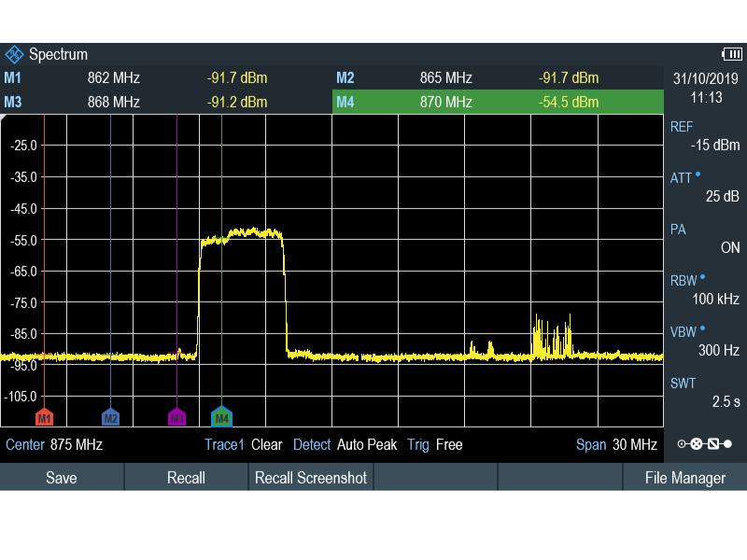Toggle the PA preamplifier ON setting
This screenshot has height=560, width=747.
[x=705, y=238]
